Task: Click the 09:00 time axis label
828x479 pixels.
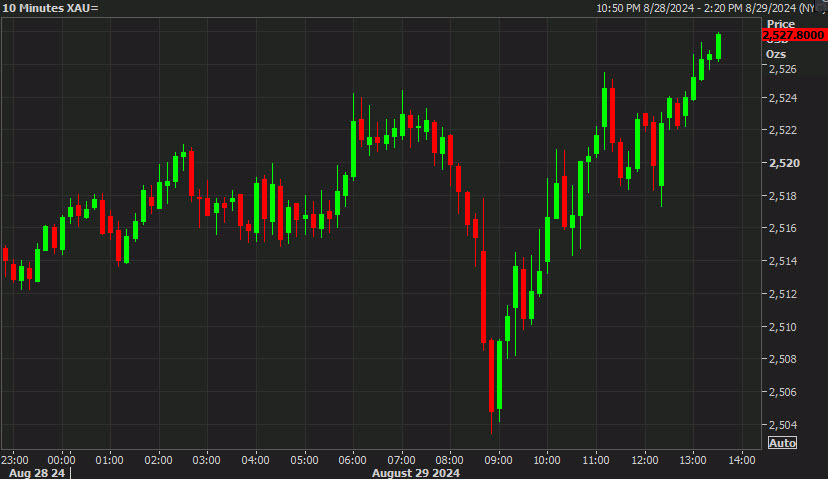Action: coord(498,460)
